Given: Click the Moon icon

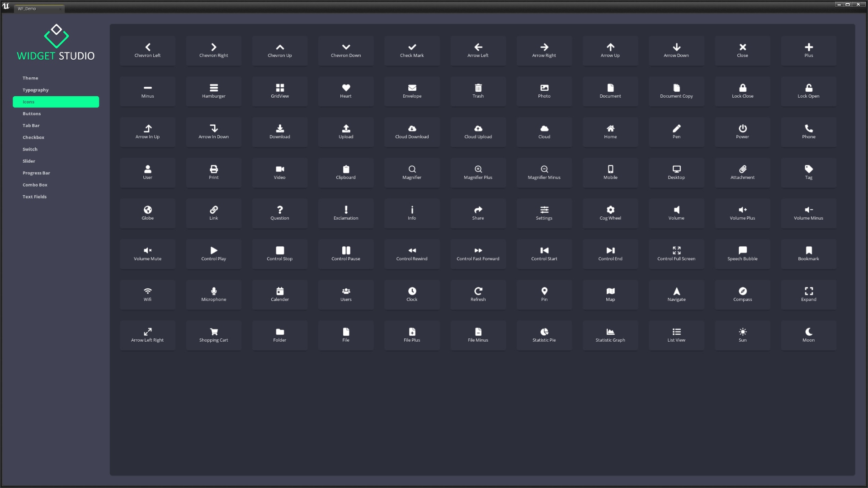Looking at the screenshot, I should pyautogui.click(x=808, y=335).
